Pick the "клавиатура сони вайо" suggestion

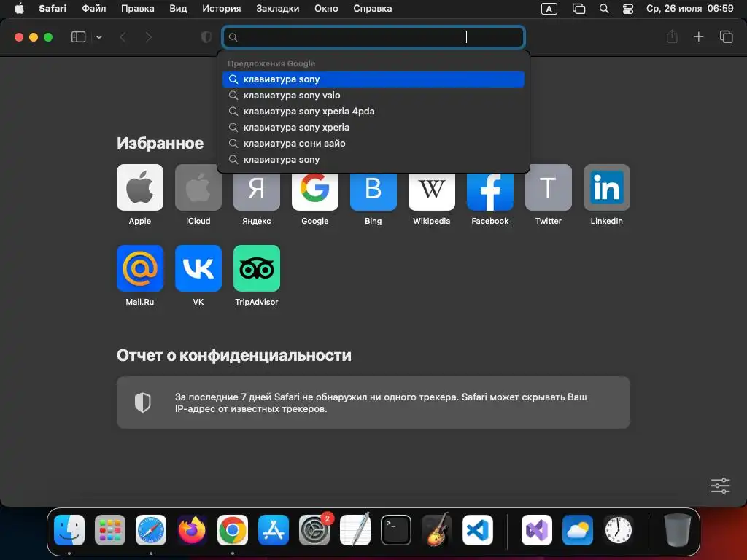(x=373, y=144)
